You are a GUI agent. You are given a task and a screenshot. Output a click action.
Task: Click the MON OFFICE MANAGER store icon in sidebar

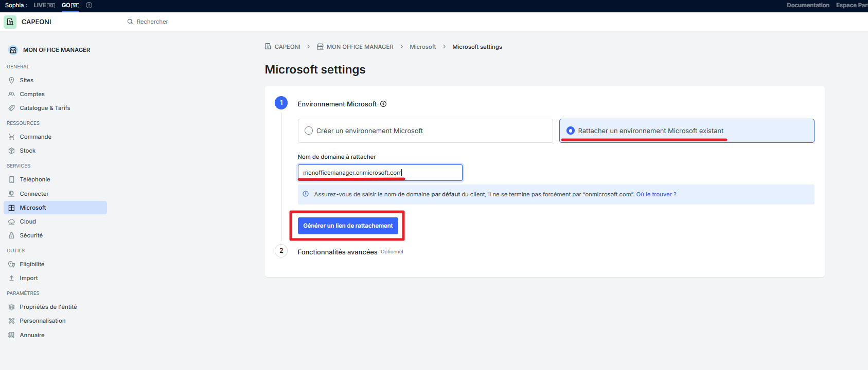point(13,50)
